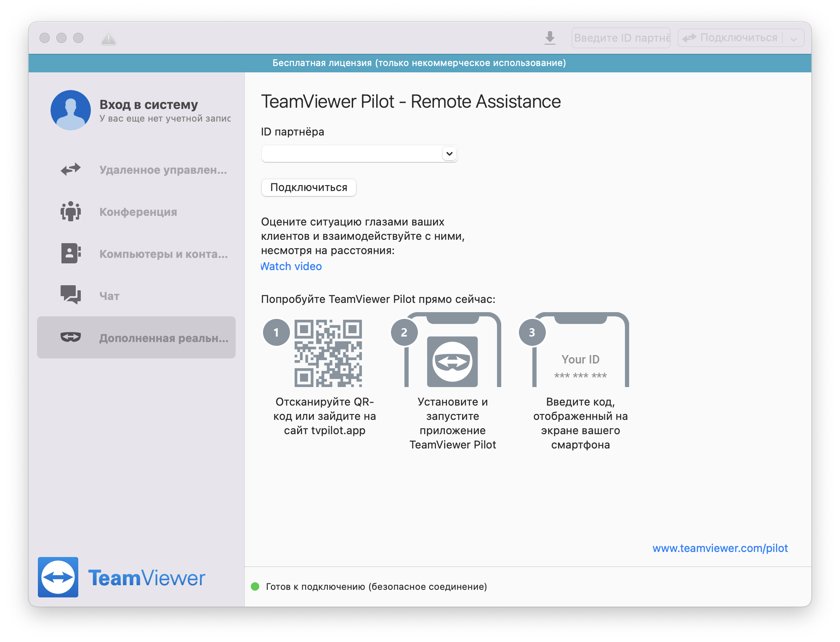The image size is (840, 642).
Task: Click the Your ID phone illustration
Action: [x=580, y=350]
